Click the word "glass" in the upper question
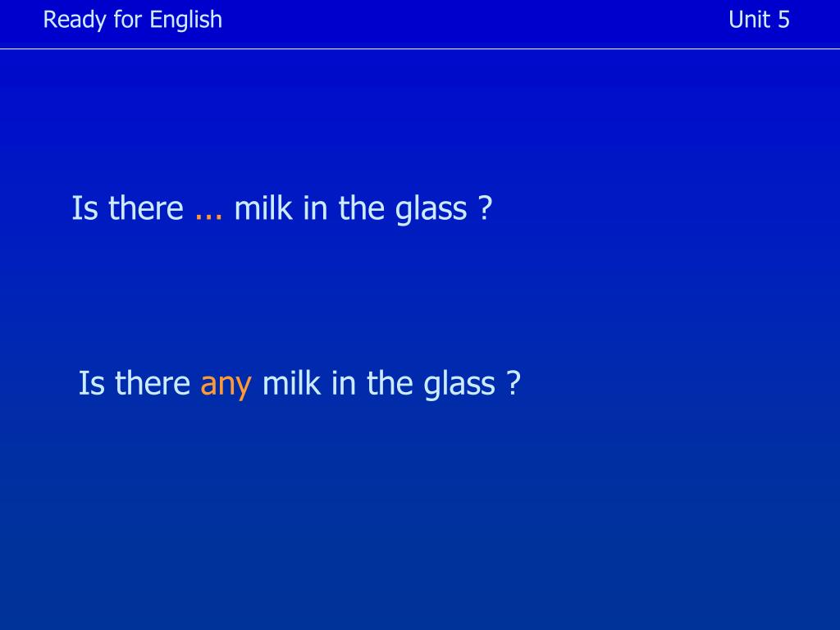The height and width of the screenshot is (630, 840). click(431, 210)
